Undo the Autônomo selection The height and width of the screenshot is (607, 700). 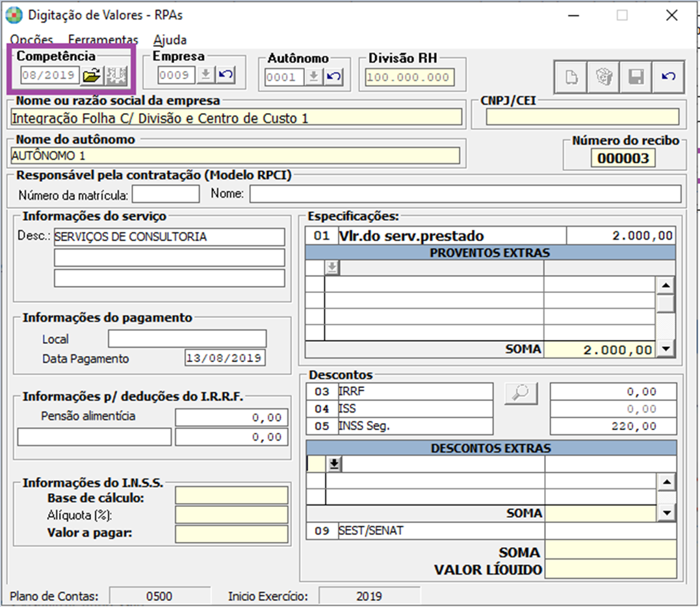pos(334,77)
